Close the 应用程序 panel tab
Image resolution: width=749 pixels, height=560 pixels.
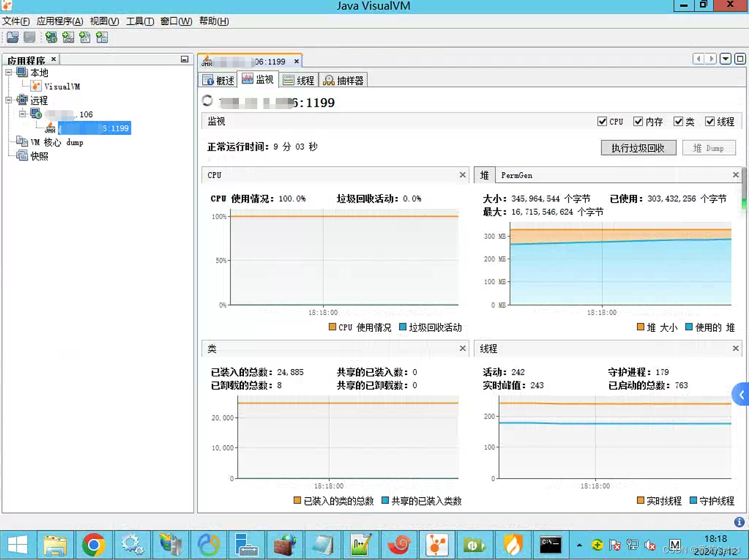[53, 59]
